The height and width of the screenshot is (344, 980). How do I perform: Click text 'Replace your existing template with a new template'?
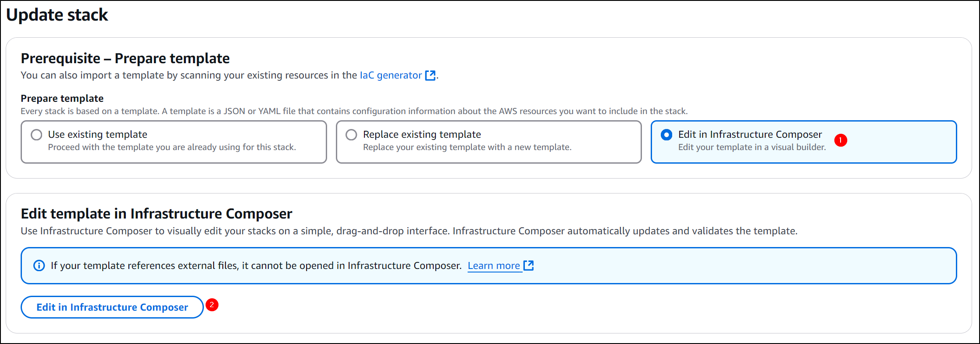click(467, 147)
